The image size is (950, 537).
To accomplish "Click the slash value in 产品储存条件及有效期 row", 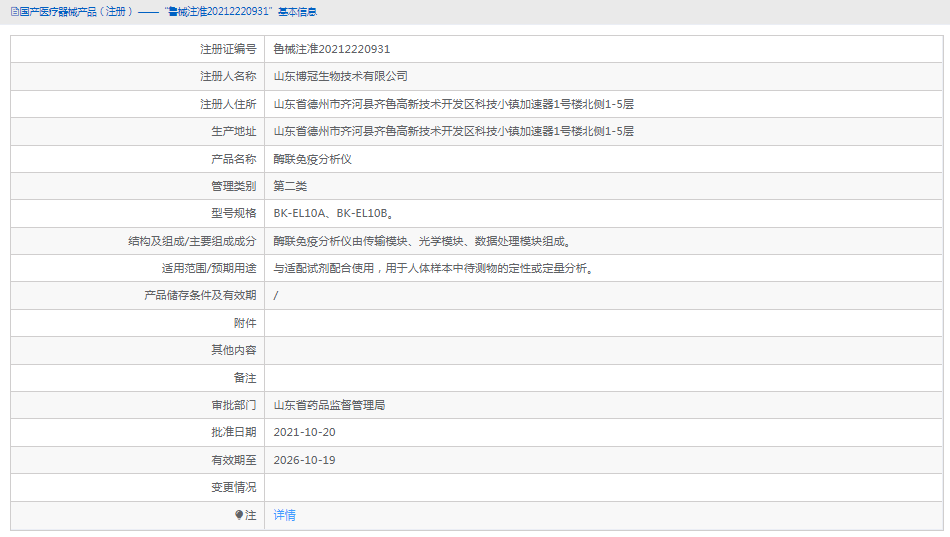I will [x=276, y=296].
